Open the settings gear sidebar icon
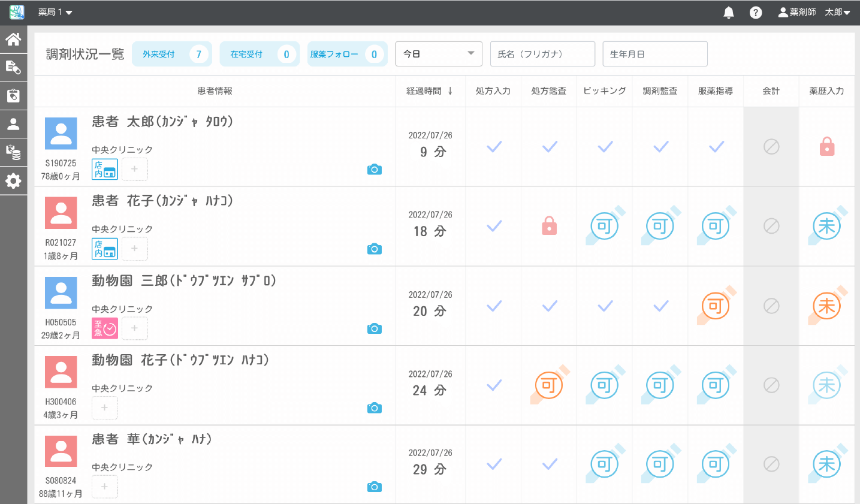Viewport: 860px width, 504px height. click(13, 181)
